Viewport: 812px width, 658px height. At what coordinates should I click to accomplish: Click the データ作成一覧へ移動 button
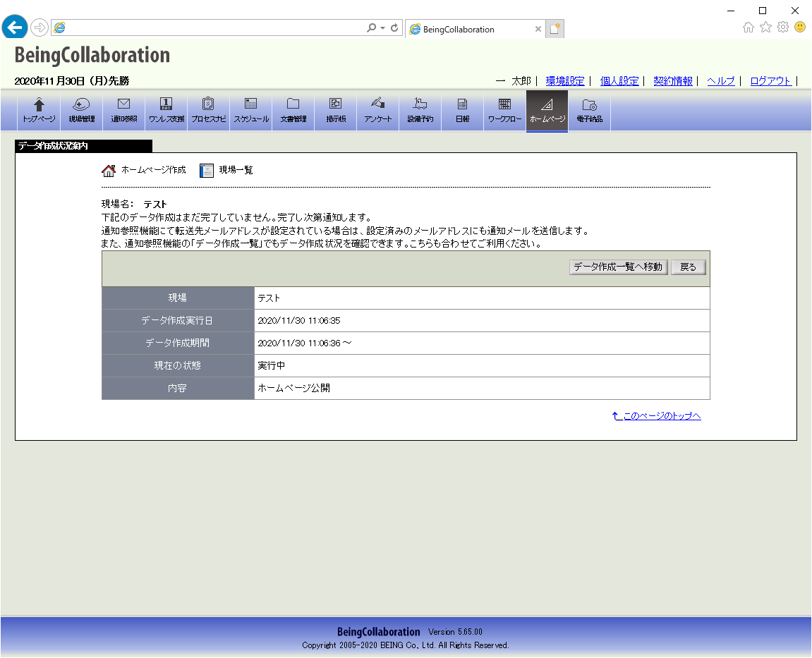click(618, 267)
